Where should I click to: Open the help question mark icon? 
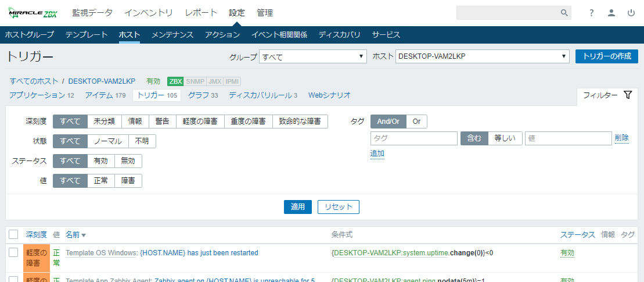pos(591,13)
